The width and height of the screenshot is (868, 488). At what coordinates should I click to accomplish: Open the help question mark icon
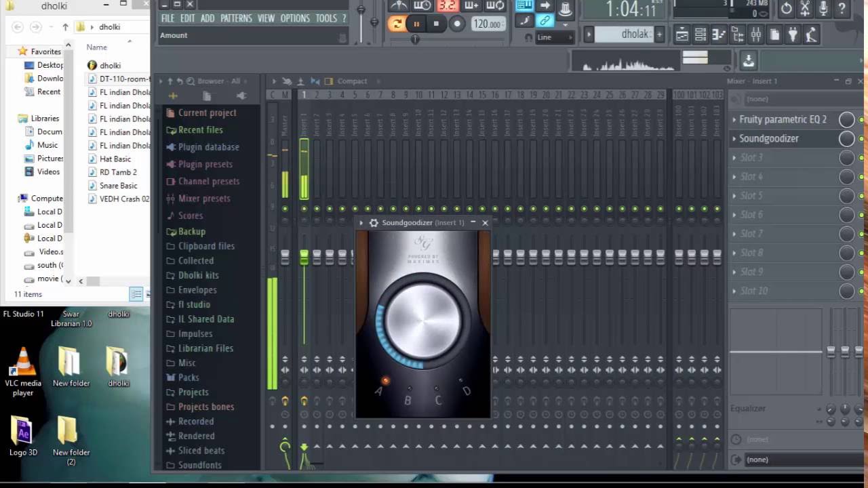coord(842,9)
